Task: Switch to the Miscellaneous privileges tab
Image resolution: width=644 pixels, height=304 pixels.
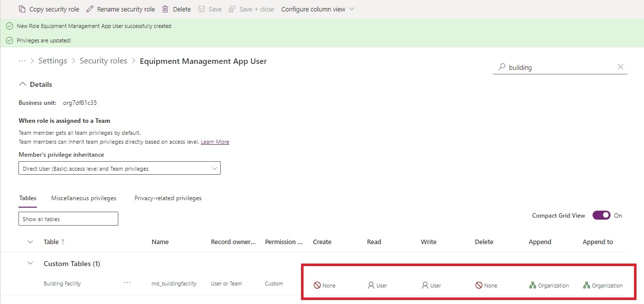Action: [83, 198]
